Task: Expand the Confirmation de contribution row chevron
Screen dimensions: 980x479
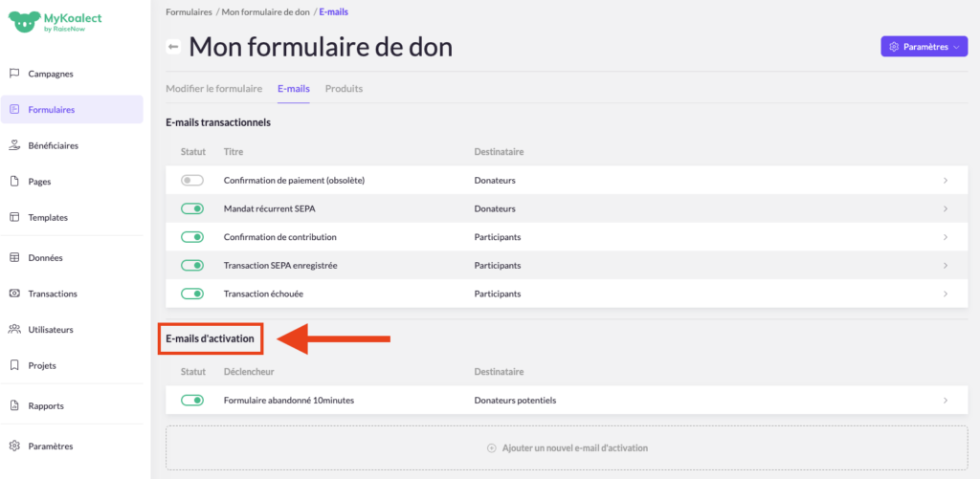Action: [x=945, y=237]
